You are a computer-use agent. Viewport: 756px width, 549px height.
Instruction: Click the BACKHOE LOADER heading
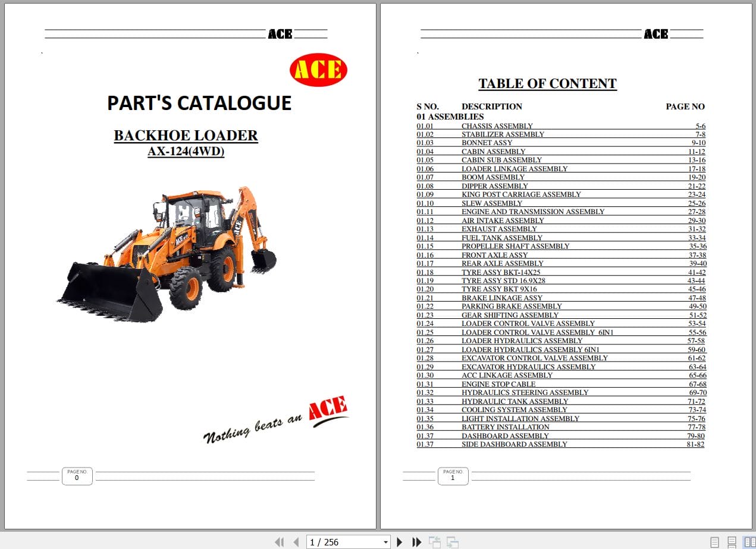(x=186, y=136)
